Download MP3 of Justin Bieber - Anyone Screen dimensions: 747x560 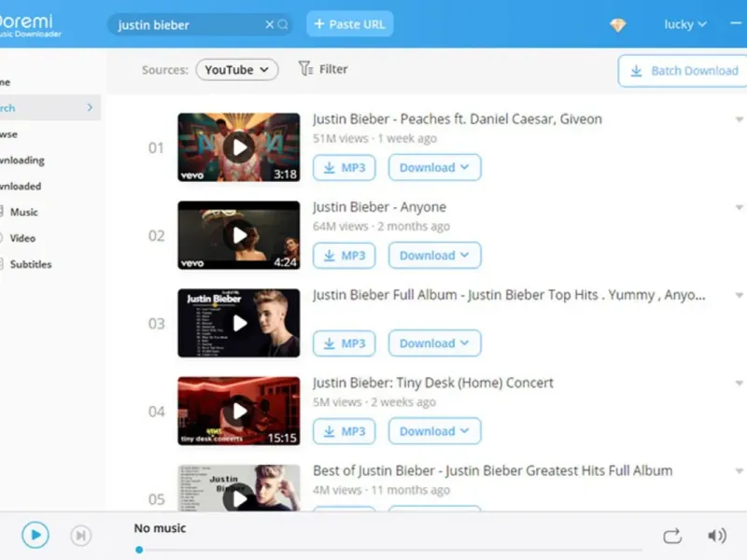(x=344, y=256)
